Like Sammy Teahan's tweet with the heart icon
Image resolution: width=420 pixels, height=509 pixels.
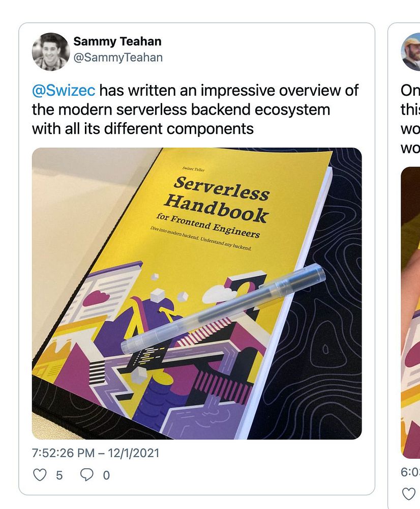coord(40,475)
